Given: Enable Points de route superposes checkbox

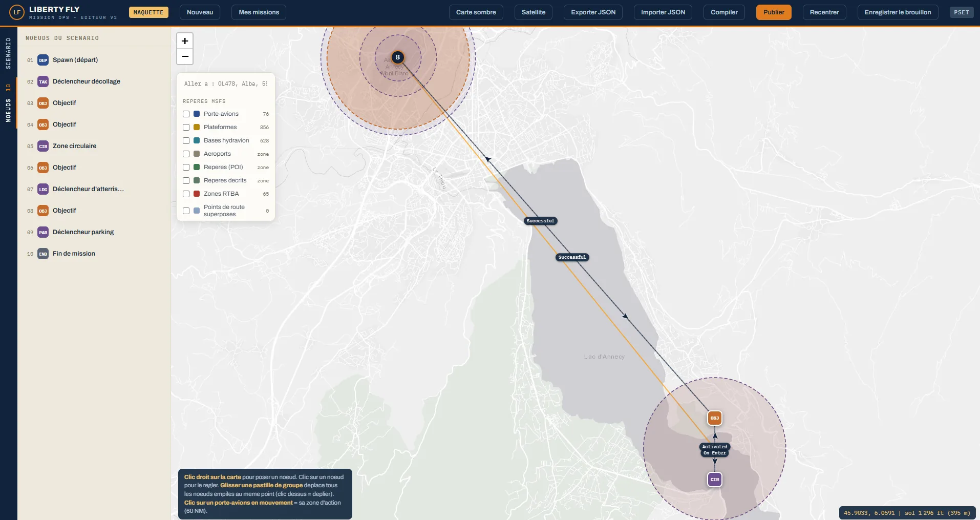Looking at the screenshot, I should [x=186, y=211].
